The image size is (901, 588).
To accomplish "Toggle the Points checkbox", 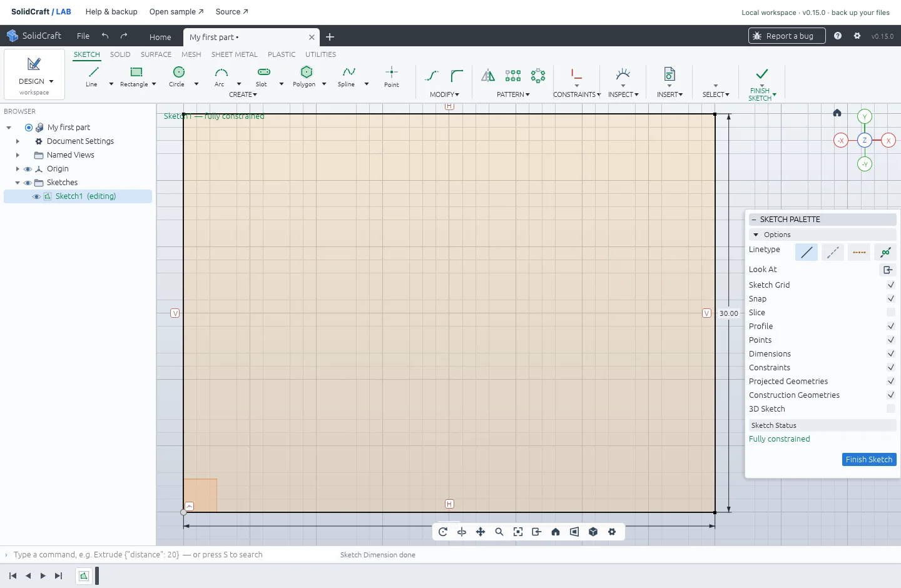I will (x=891, y=340).
